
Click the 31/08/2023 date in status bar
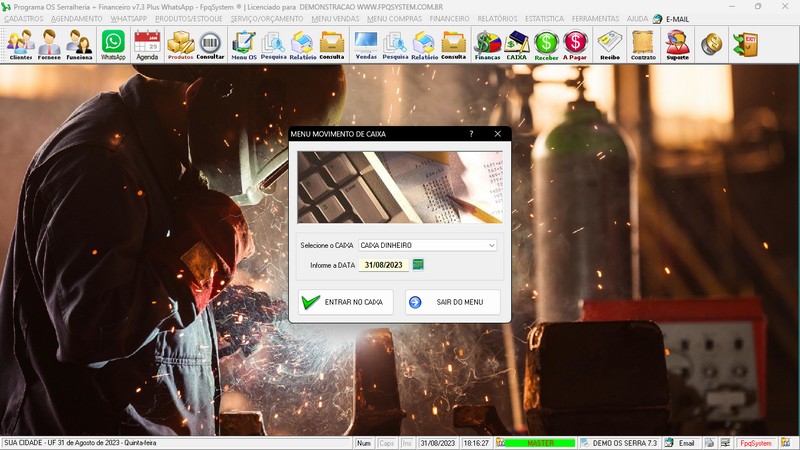click(x=438, y=443)
